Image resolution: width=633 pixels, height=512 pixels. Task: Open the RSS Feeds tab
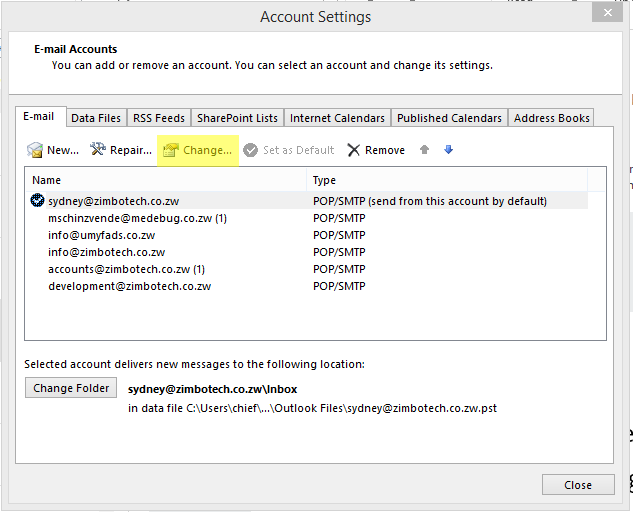159,118
